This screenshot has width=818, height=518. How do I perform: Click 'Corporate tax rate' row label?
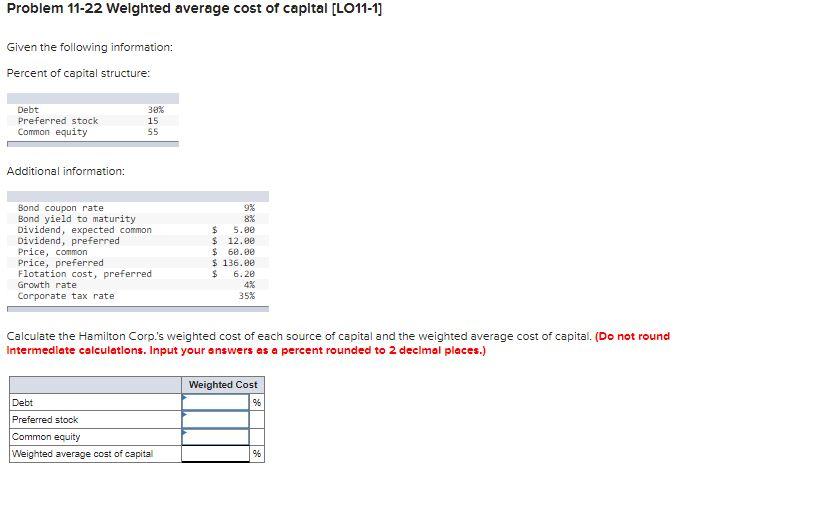(66, 296)
